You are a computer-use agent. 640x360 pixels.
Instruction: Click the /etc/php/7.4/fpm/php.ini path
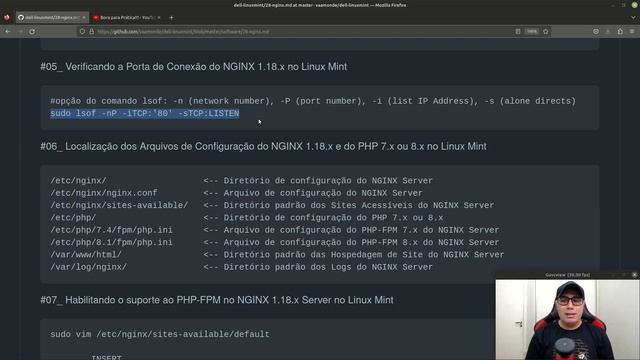111,230
